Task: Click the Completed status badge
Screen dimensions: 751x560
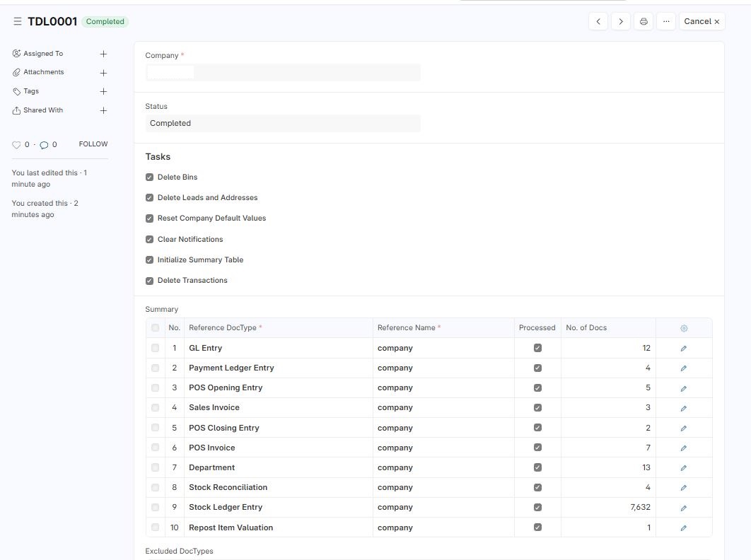Action: click(105, 21)
